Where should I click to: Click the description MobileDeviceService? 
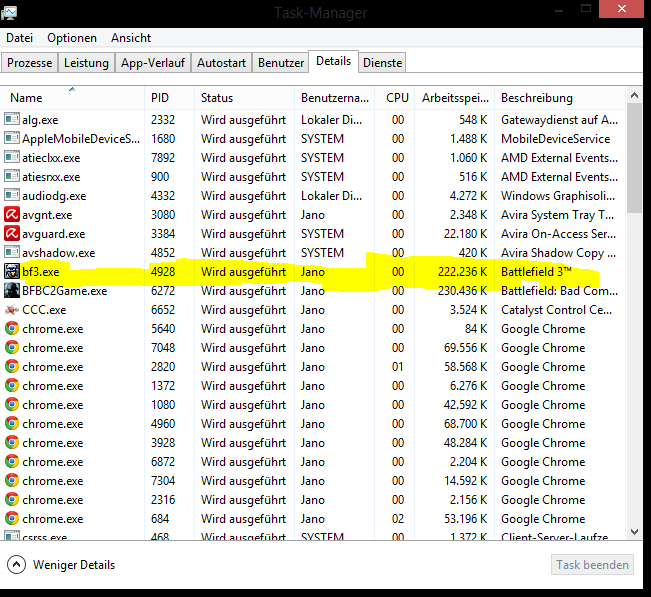click(x=556, y=139)
